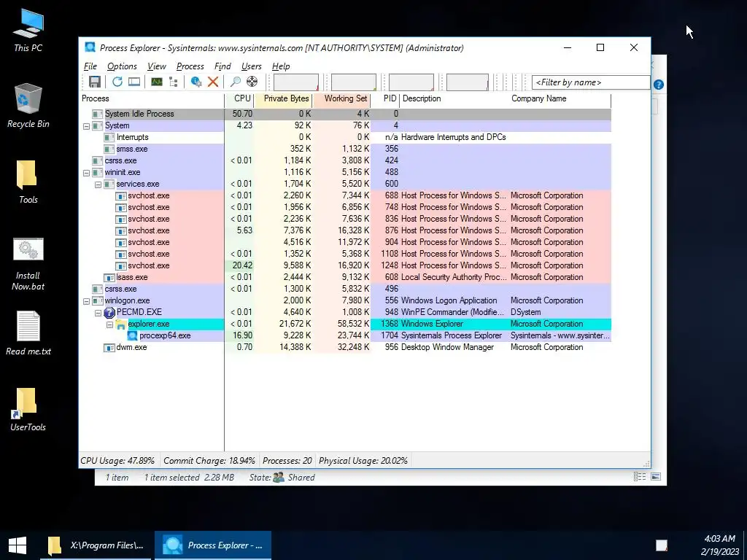Select the Tools folder on desktop
The height and width of the screenshot is (560, 747).
click(x=28, y=182)
